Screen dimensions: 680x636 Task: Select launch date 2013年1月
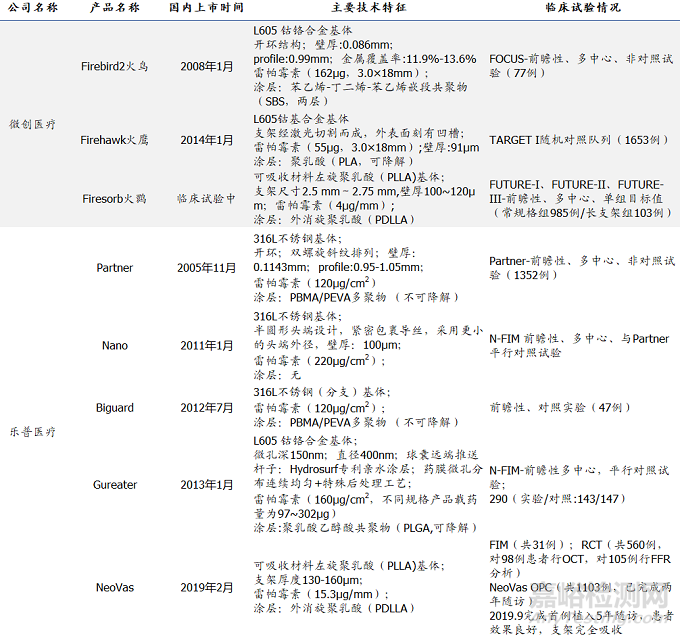point(206,485)
